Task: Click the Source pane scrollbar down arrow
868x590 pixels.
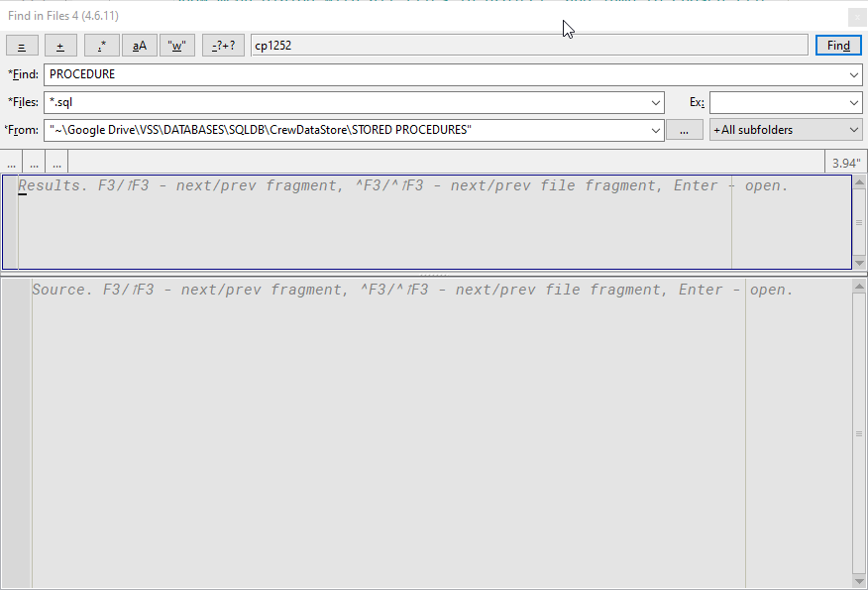Action: click(859, 580)
